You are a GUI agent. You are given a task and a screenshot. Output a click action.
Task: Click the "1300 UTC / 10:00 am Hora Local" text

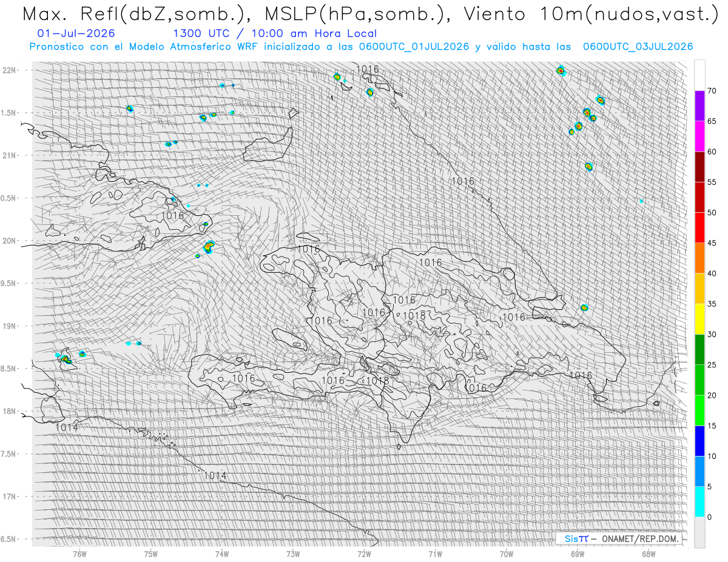click(x=275, y=34)
